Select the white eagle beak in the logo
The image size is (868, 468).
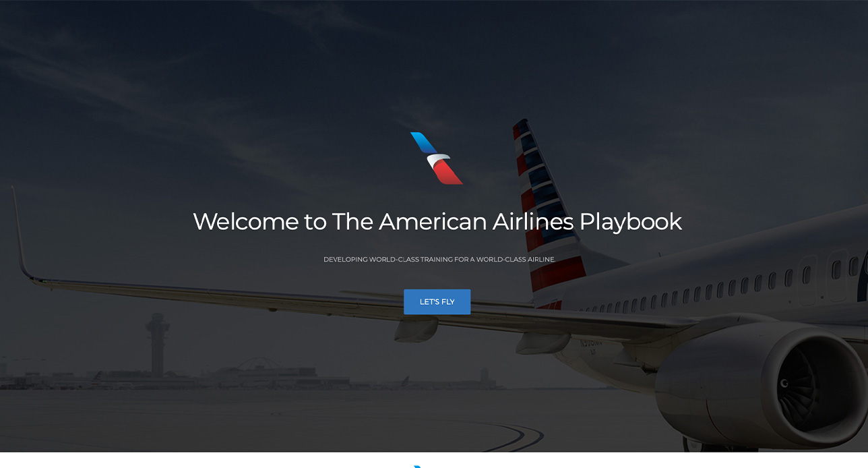[x=439, y=159]
